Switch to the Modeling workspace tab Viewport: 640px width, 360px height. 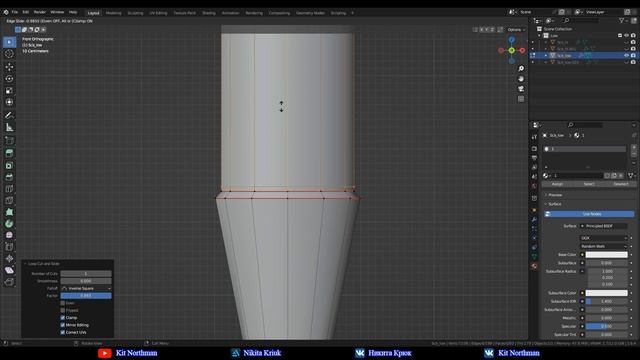(113, 13)
